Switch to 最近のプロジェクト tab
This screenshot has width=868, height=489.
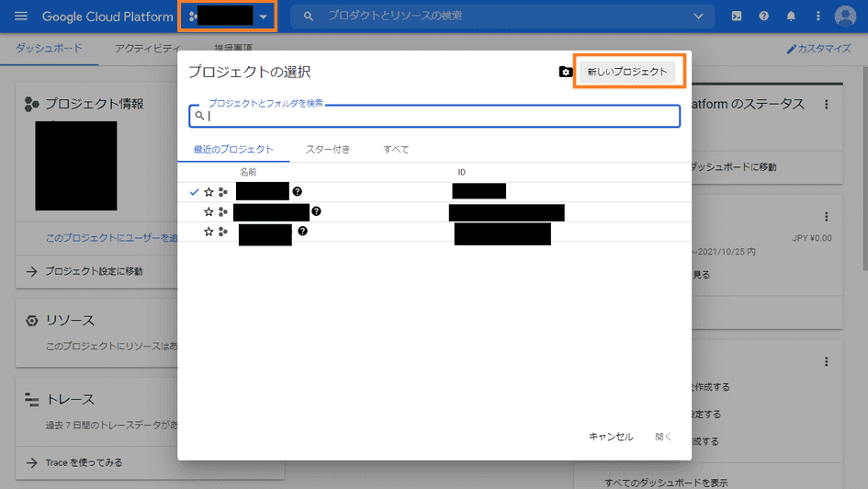tap(233, 150)
